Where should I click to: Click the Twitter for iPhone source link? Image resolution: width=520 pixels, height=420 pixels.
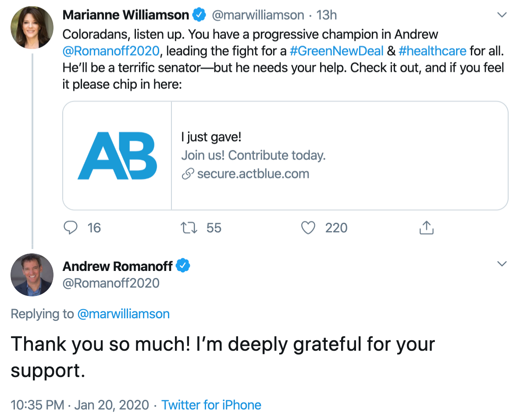(211, 405)
